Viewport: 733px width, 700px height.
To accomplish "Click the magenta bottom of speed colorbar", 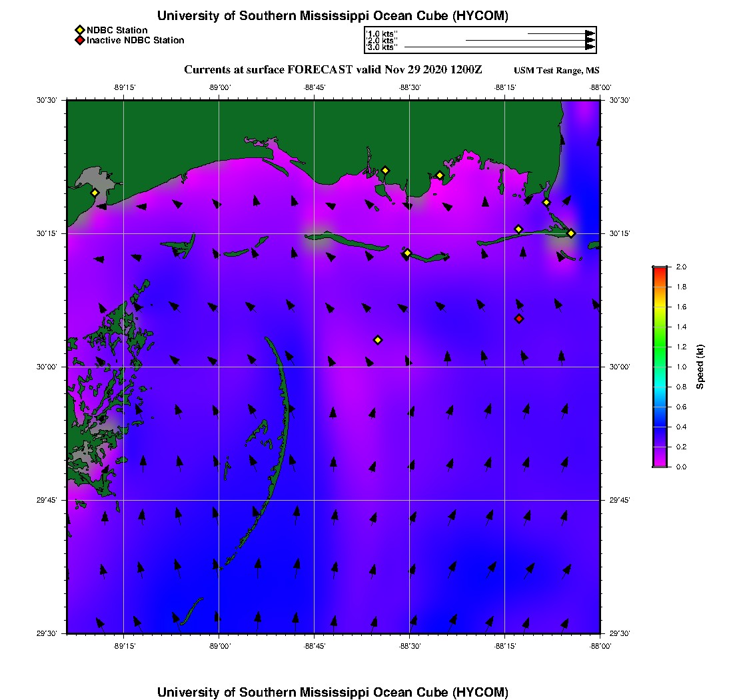I will pyautogui.click(x=660, y=463).
